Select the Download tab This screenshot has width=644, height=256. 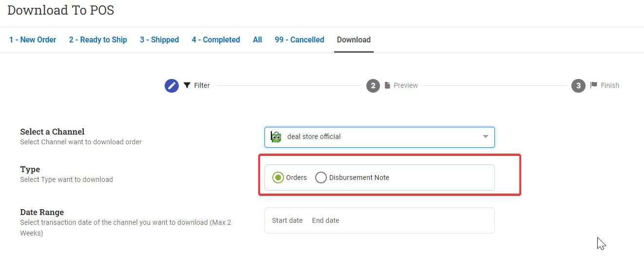pyautogui.click(x=354, y=40)
